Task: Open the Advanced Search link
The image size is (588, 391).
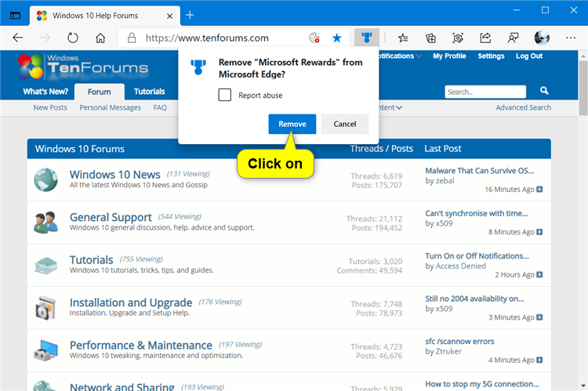Action: click(524, 107)
